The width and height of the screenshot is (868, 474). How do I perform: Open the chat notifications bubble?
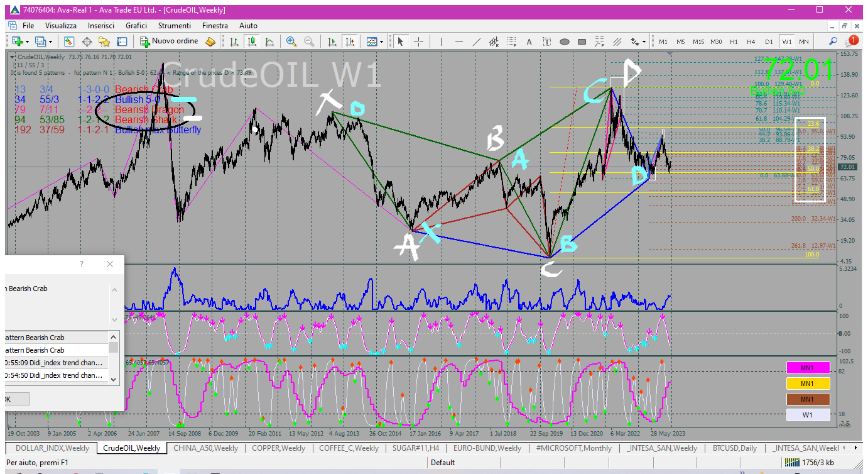(x=852, y=41)
